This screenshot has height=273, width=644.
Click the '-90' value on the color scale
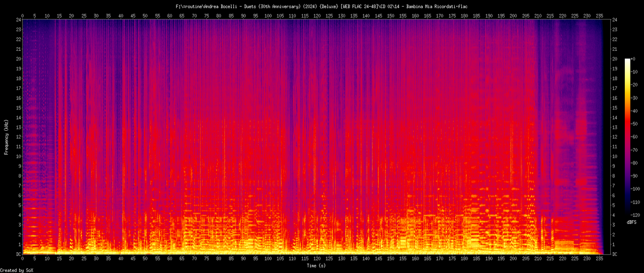click(x=635, y=176)
